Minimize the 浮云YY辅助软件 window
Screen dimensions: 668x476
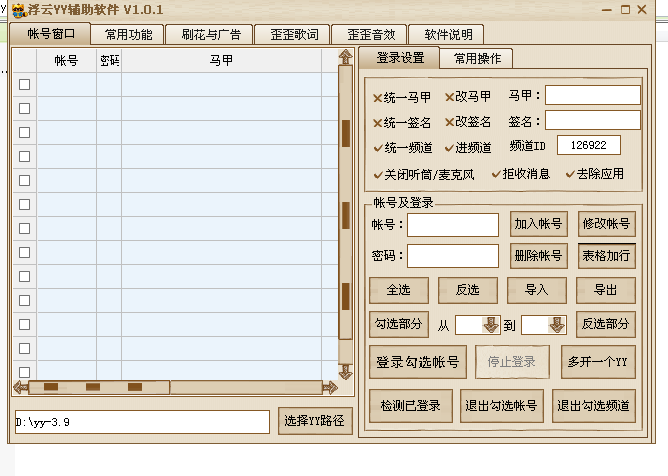(x=607, y=10)
